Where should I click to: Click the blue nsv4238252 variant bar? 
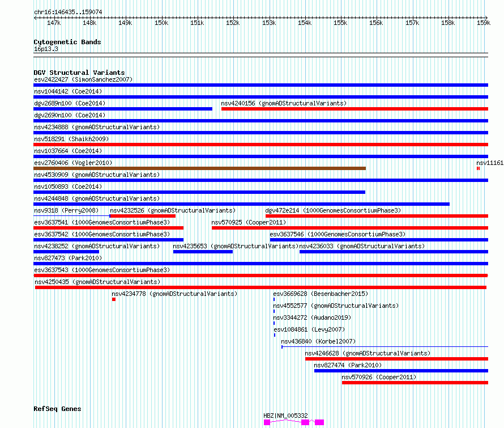[66, 252]
